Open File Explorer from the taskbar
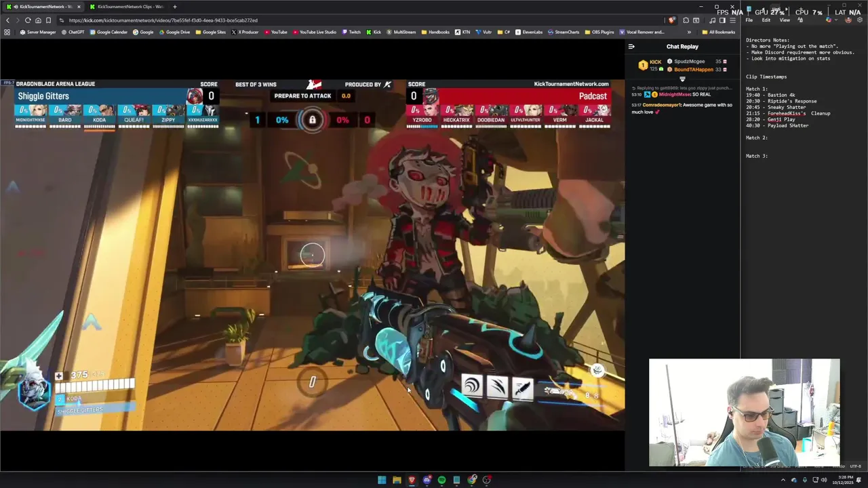This screenshot has width=868, height=488. pyautogui.click(x=397, y=480)
